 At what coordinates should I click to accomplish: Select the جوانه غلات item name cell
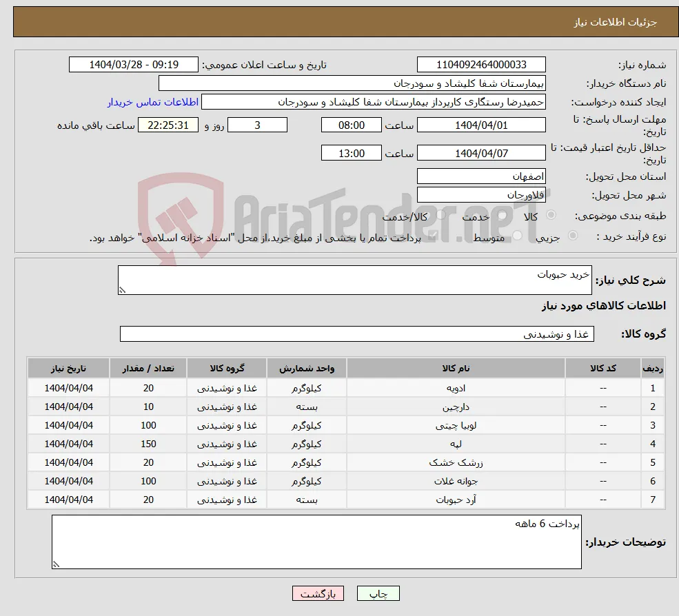coord(456,482)
